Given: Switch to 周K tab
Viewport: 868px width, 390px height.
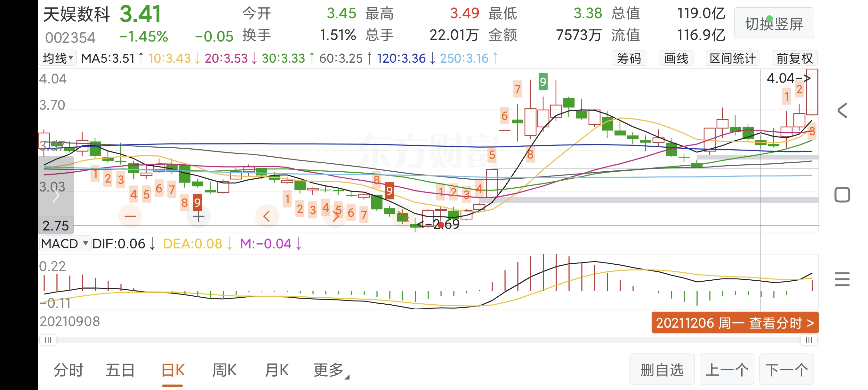Looking at the screenshot, I should (224, 370).
